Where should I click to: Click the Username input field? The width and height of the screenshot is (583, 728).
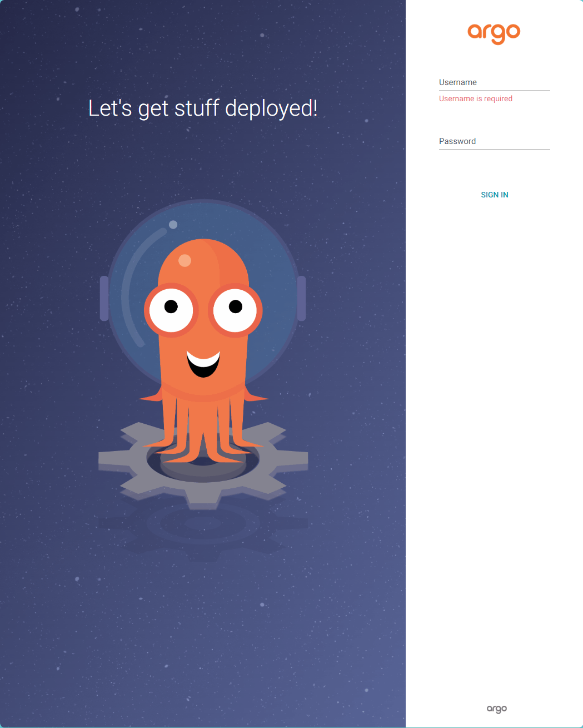click(494, 83)
